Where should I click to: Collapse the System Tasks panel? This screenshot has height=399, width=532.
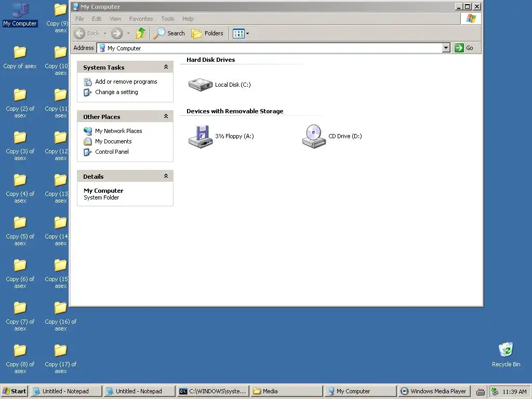pyautogui.click(x=166, y=67)
